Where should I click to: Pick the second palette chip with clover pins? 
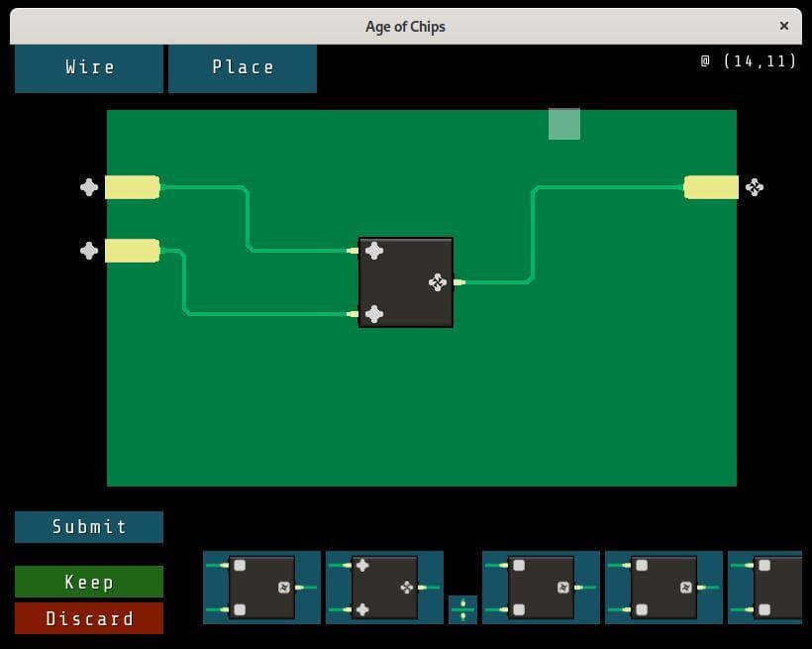(x=384, y=588)
